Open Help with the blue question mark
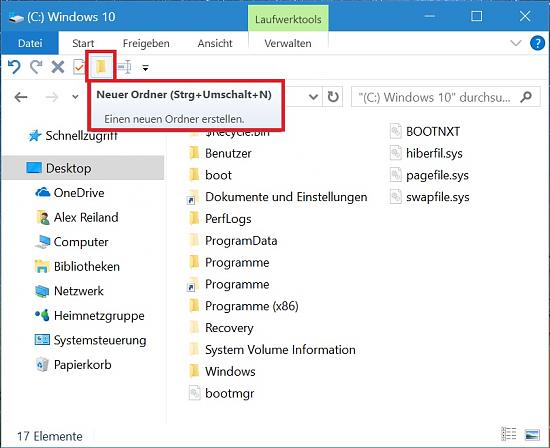The image size is (550, 448). coord(537,43)
